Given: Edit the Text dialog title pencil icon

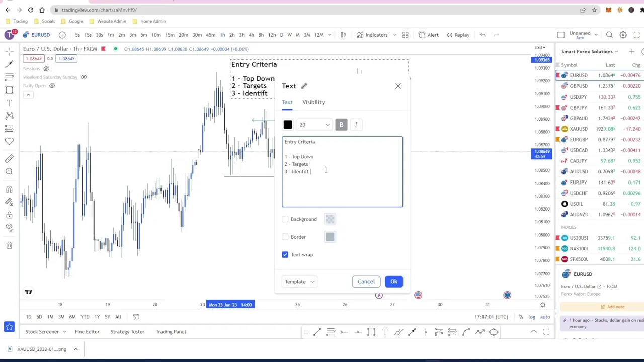Looking at the screenshot, I should tap(304, 86).
